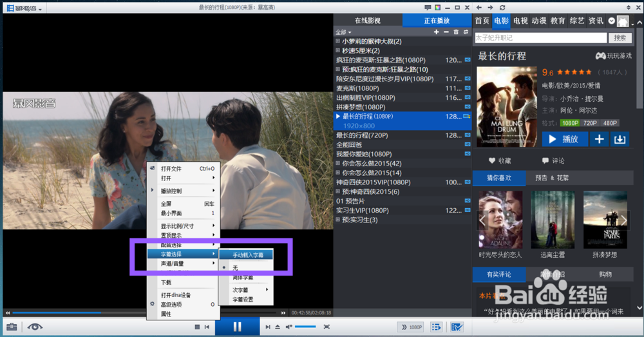Image resolution: width=644 pixels, height=337 pixels.
Task: Expand the 秒速5厘米(2) playlist group
Action: click(x=337, y=50)
